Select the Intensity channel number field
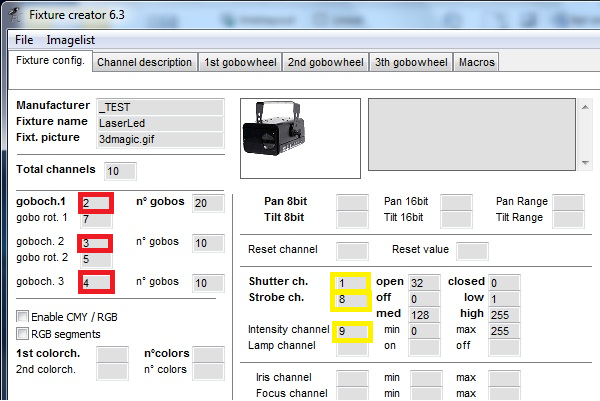 [354, 329]
